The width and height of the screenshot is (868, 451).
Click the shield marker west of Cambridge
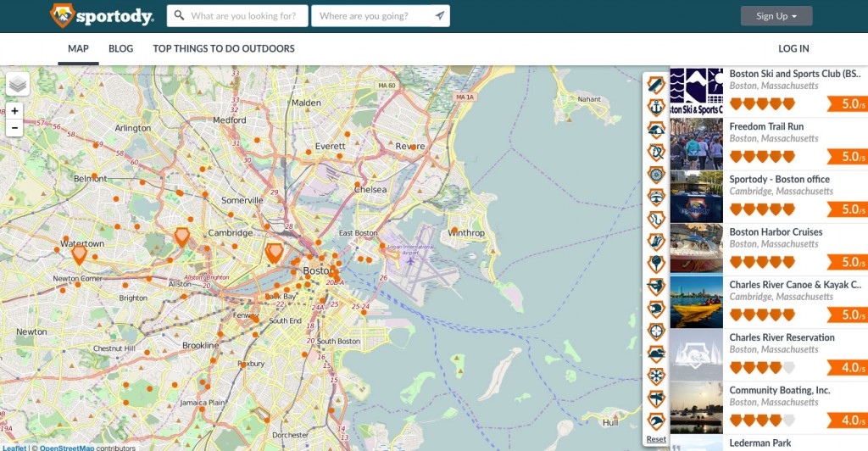(181, 237)
